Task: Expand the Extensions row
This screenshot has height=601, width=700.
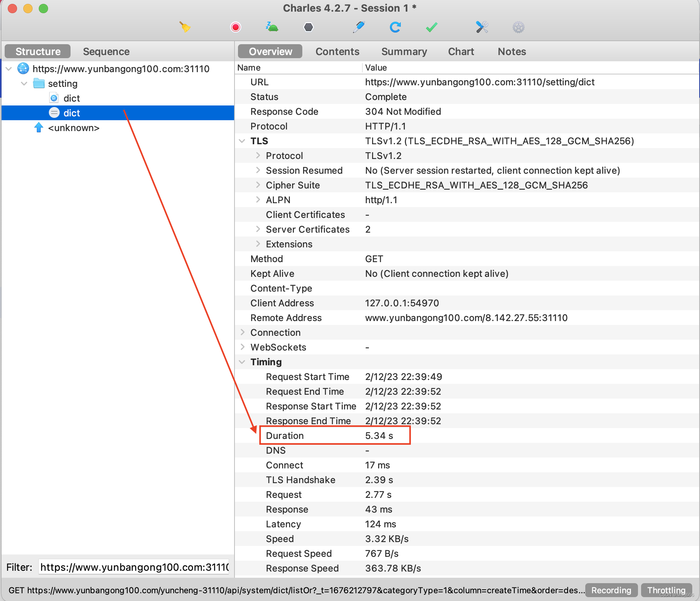Action: click(x=258, y=244)
